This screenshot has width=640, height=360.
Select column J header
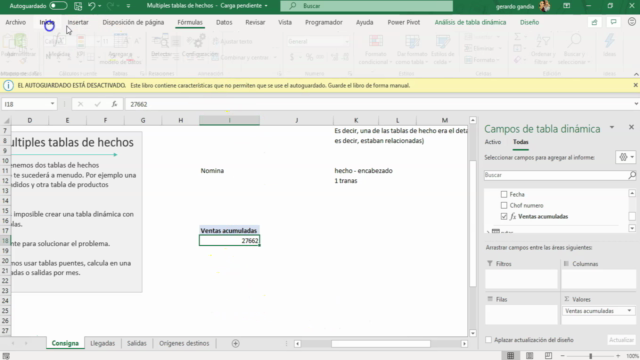point(297,120)
